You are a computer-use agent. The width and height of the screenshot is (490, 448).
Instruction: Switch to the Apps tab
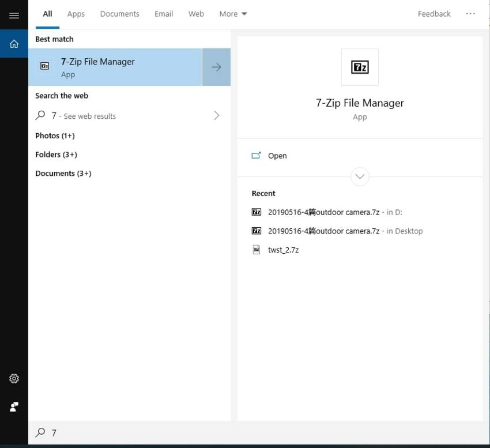tap(76, 14)
